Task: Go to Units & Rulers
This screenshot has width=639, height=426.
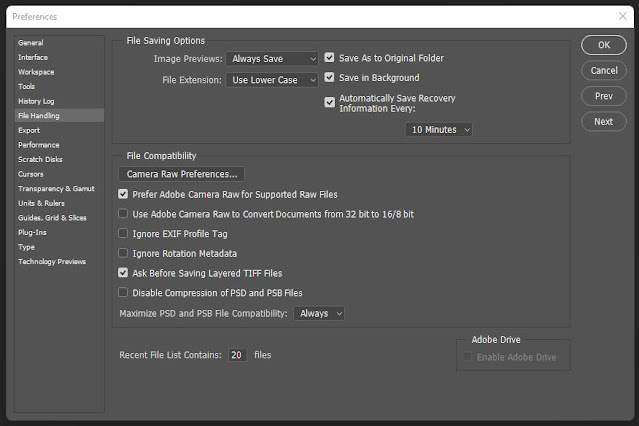Action: pos(41,203)
